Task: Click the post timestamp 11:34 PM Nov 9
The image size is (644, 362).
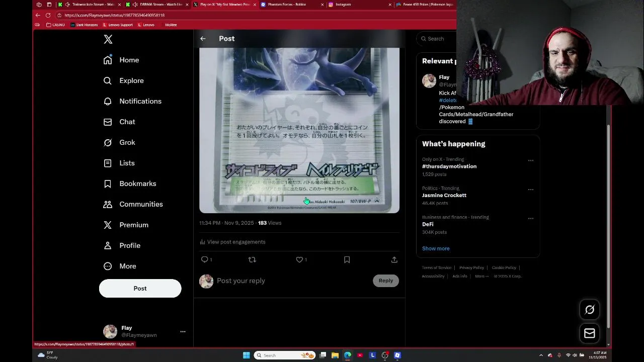Action: pos(226,223)
